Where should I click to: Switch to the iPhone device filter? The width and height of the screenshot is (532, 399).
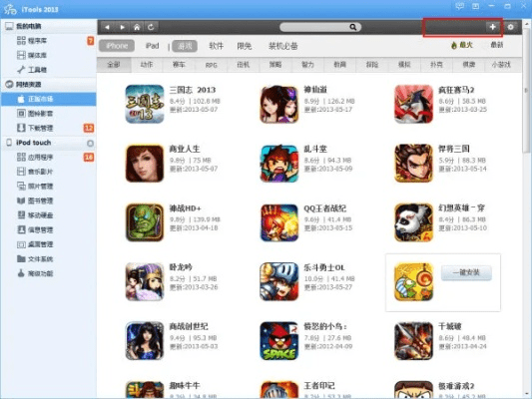click(117, 46)
